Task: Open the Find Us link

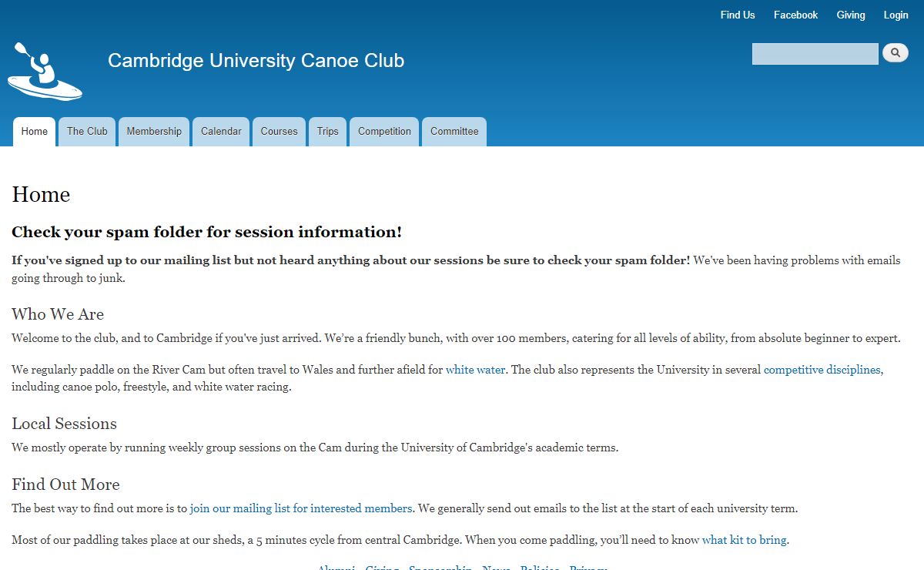Action: click(738, 15)
